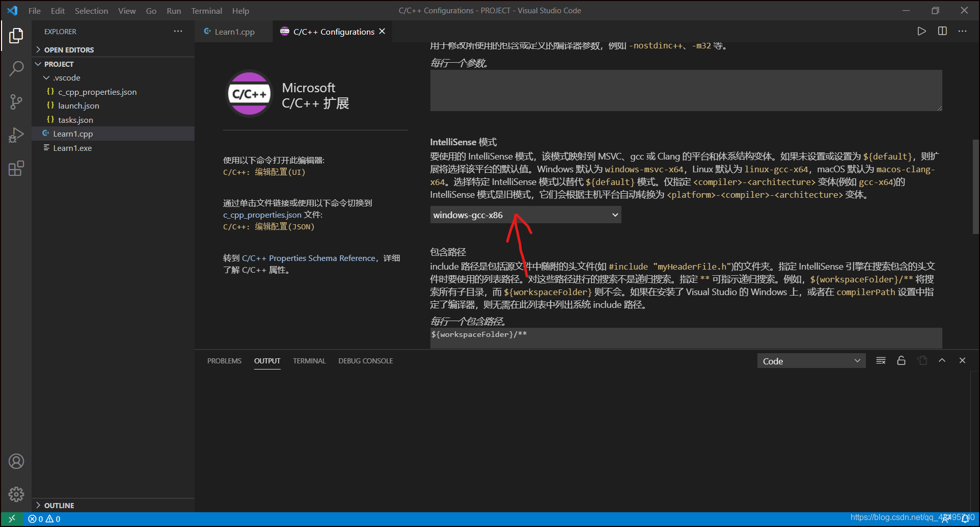Switch to the DEBUG CONSOLE tab
The image size is (980, 527).
click(366, 361)
